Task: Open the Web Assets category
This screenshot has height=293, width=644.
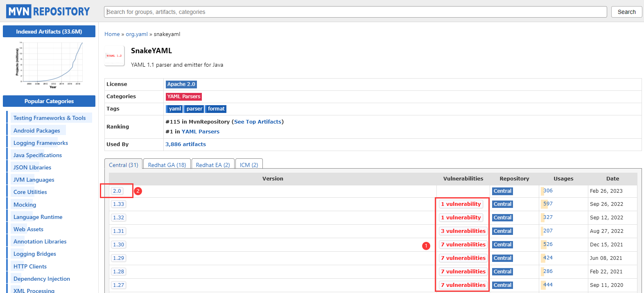Action: coord(28,229)
